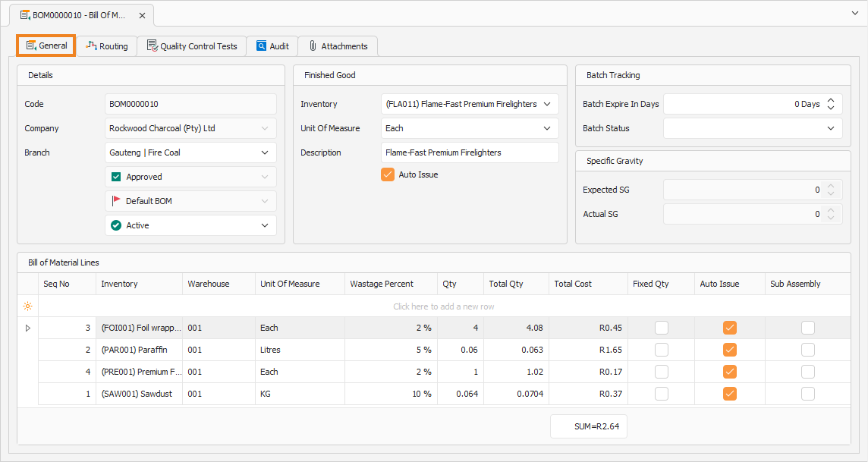
Task: Toggle Sub Assembly for Foil wrapper row
Action: (x=807, y=328)
